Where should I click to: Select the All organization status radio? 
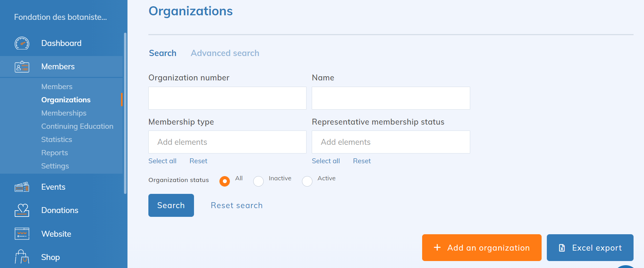coord(225,181)
